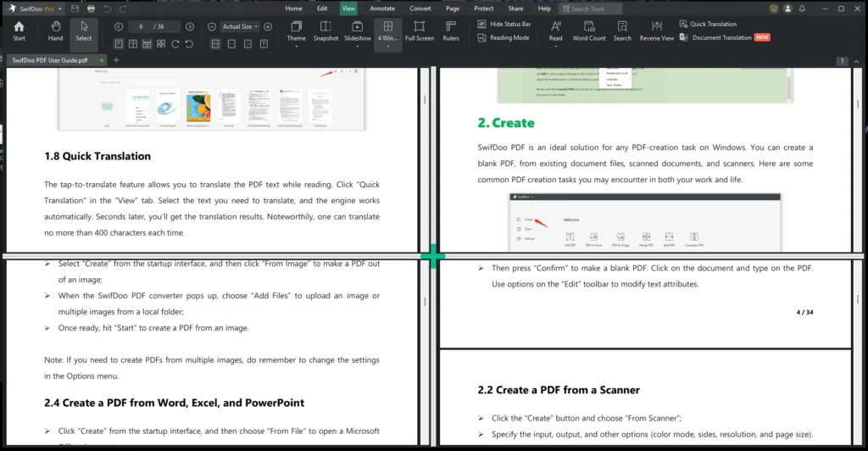Click the Start home icon
Screen dimensions: 868x451
[19, 31]
